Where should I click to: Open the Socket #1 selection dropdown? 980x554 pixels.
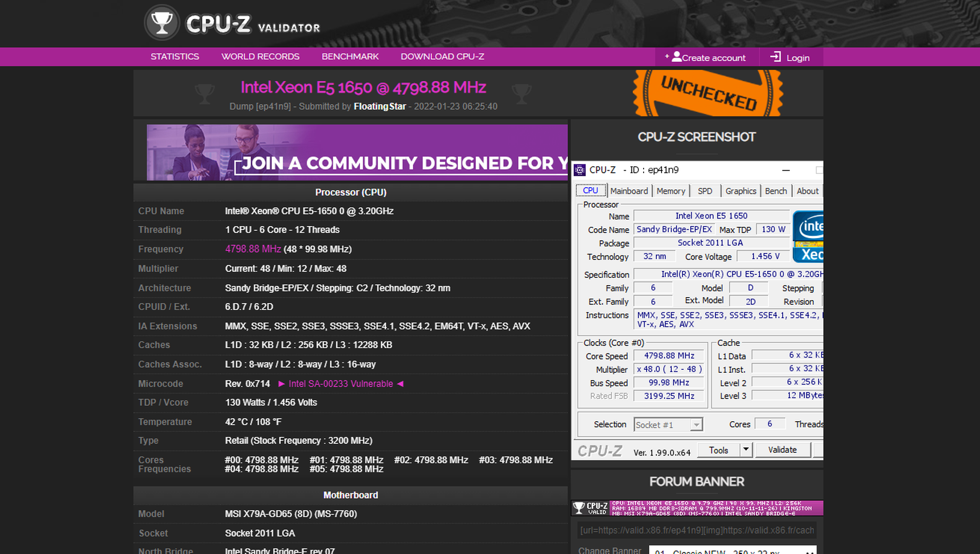[x=668, y=425]
